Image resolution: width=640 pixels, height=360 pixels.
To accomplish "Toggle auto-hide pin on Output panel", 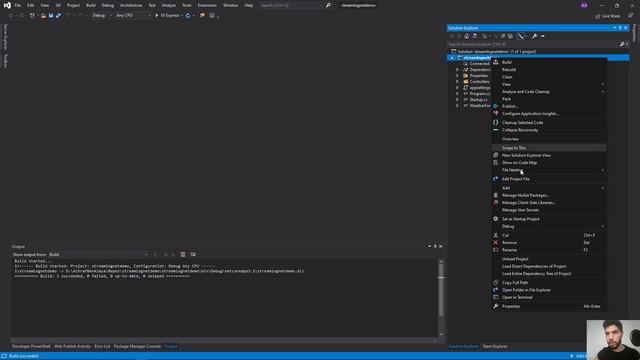I will [x=435, y=246].
